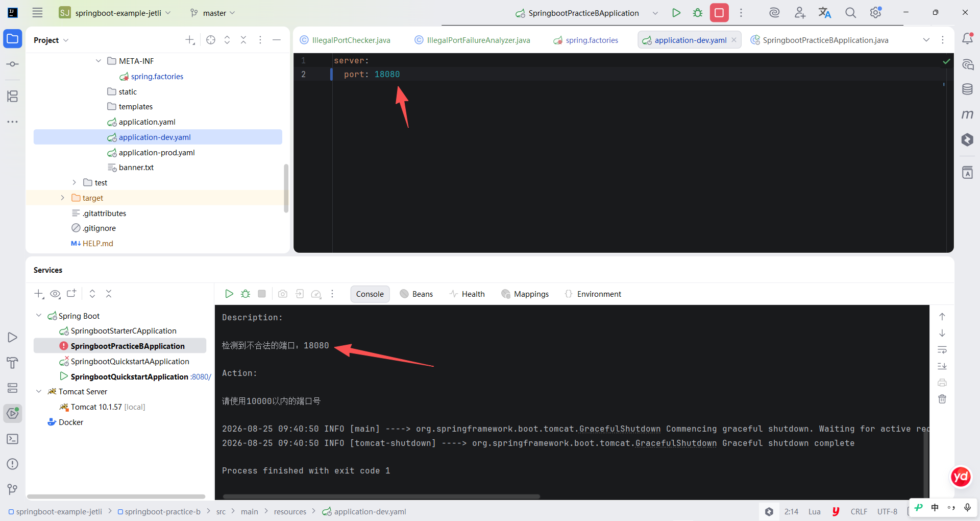
Task: Add new item in Project panel
Action: [190, 40]
